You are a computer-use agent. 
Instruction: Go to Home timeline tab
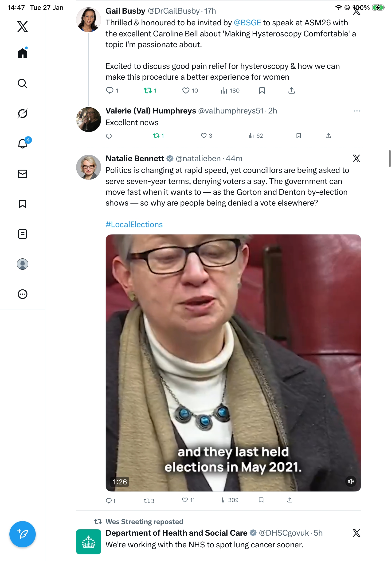tap(23, 53)
